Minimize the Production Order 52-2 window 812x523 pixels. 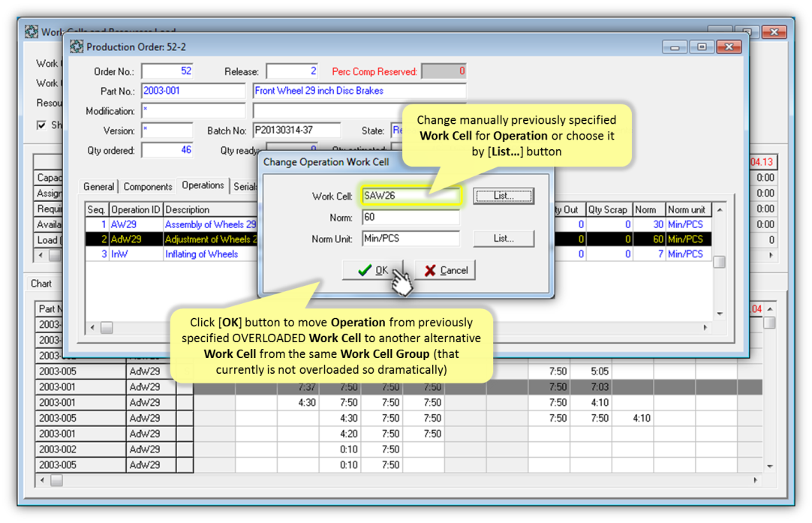tap(674, 47)
